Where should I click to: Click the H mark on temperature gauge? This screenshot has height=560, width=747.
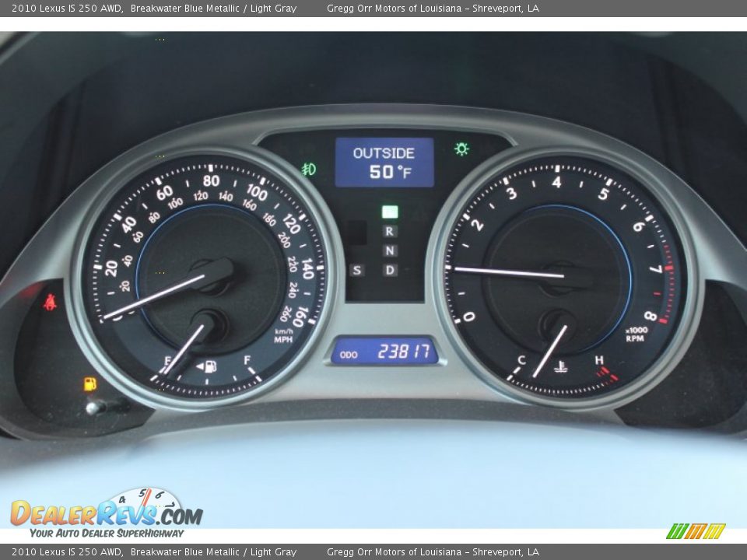click(x=599, y=360)
